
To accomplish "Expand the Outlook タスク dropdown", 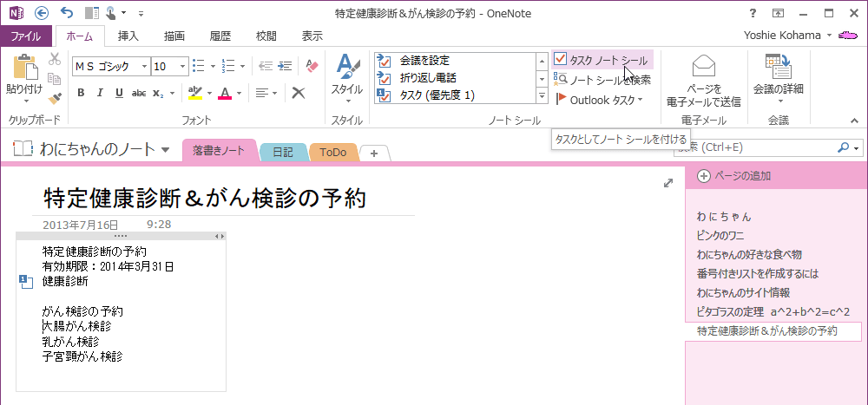I will pos(640,100).
